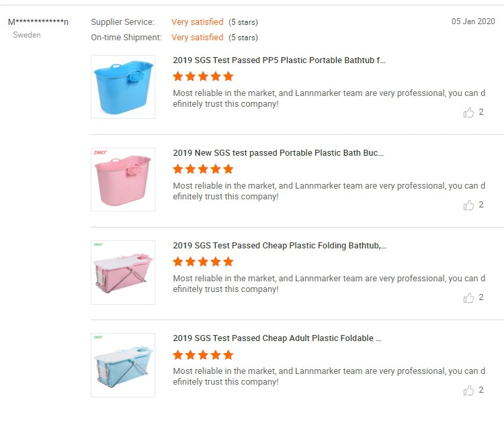Click the review date 05 Jan 2020
The image size is (504, 431).
(x=473, y=21)
